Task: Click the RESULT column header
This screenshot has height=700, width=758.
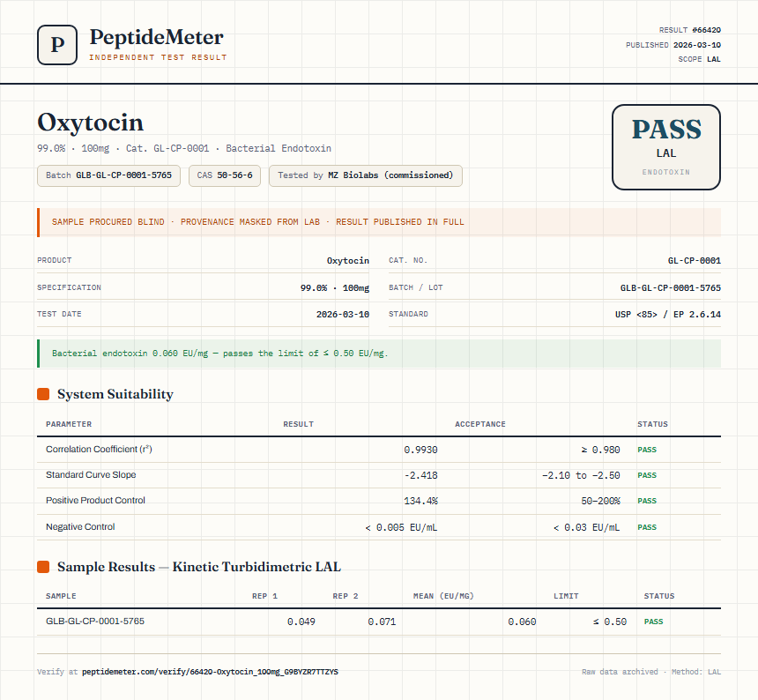Action: pyautogui.click(x=298, y=424)
